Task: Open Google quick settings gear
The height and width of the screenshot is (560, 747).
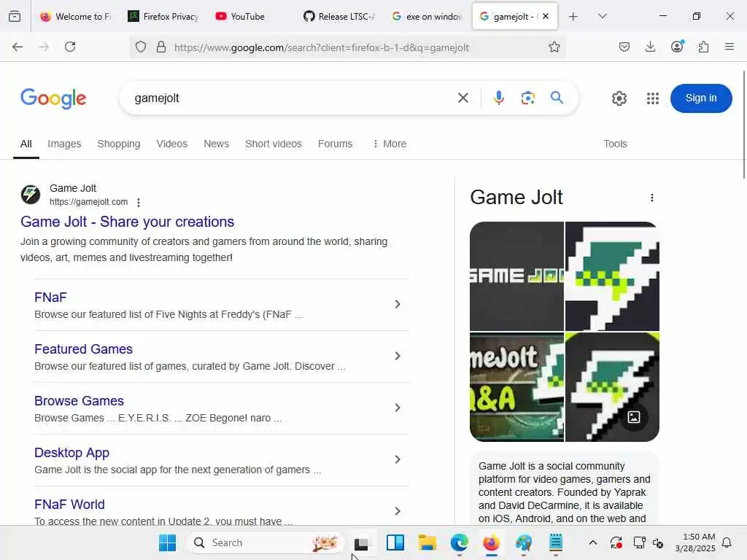Action: (619, 98)
